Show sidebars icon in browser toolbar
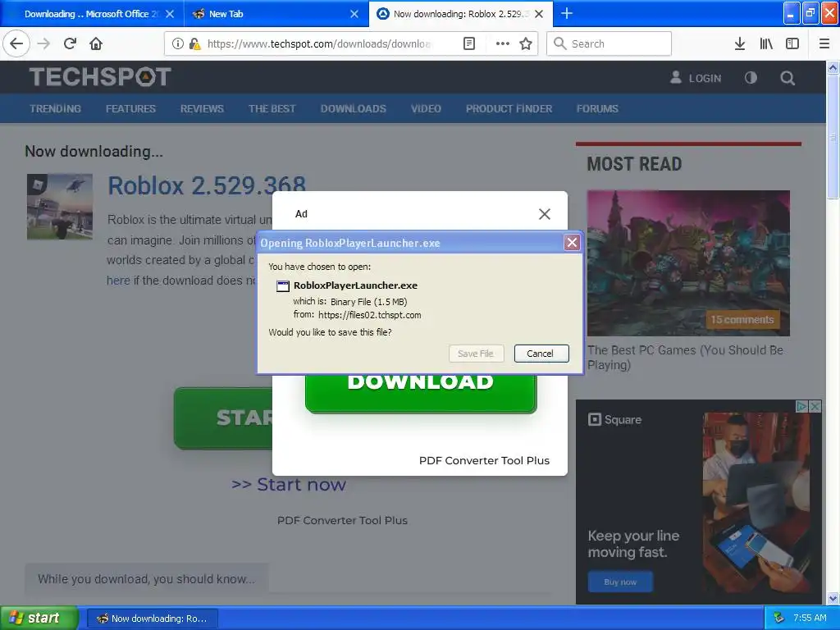This screenshot has height=630, width=840. (792, 43)
